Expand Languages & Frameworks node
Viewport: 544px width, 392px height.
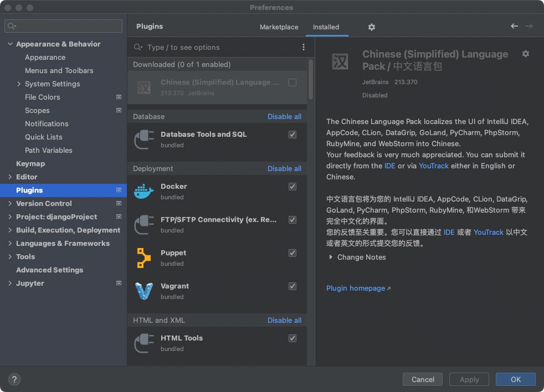tap(10, 243)
